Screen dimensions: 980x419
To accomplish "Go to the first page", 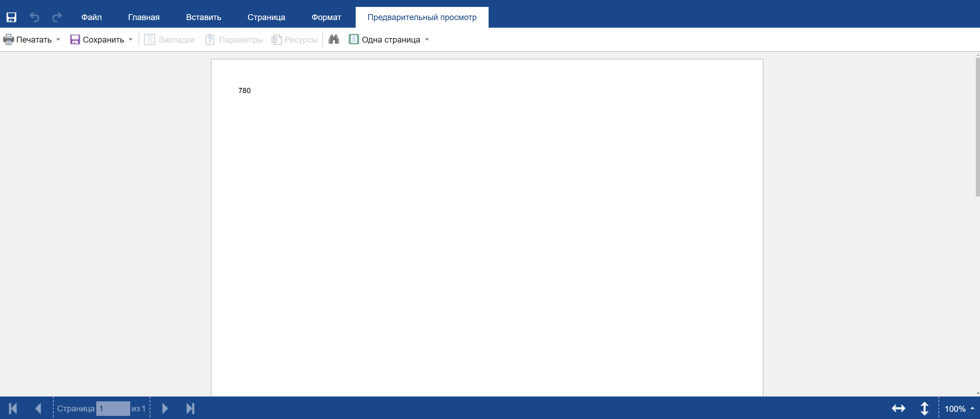I will pyautogui.click(x=12, y=408).
